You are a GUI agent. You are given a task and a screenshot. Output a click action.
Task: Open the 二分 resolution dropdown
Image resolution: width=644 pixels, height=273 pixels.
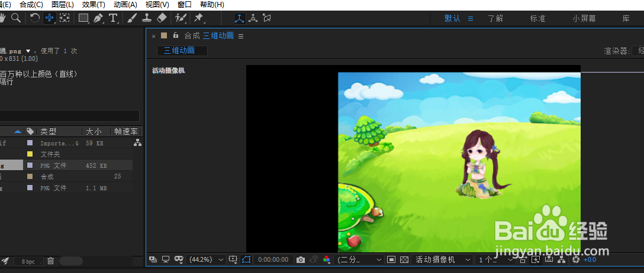(x=360, y=260)
